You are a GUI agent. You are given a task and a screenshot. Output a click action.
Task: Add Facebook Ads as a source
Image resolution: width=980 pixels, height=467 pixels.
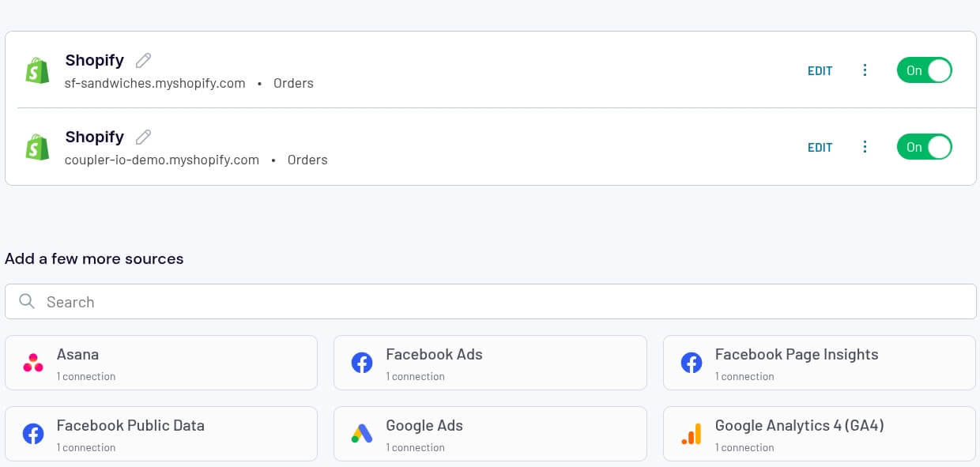coord(490,363)
